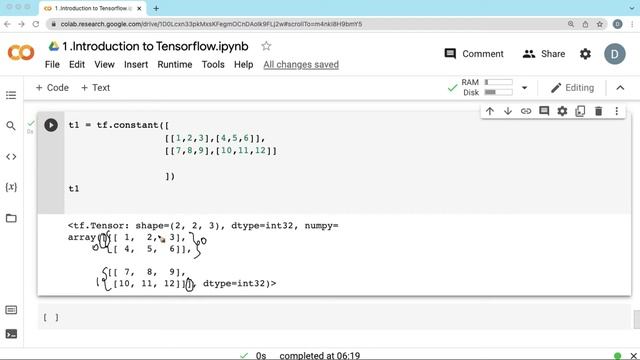The height and width of the screenshot is (360, 640).
Task: Bookmark this page in the browser
Action: click(x=600, y=24)
